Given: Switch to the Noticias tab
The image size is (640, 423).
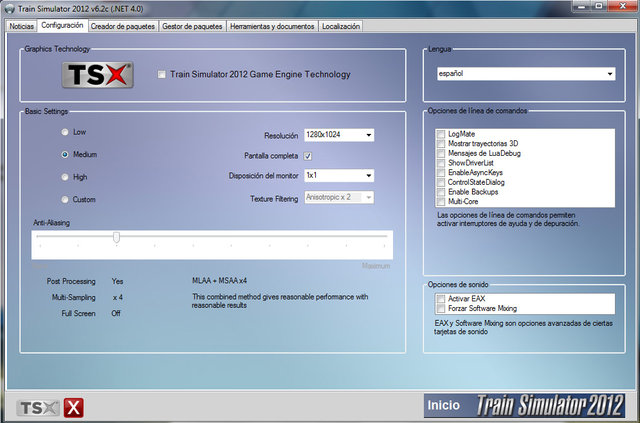Looking at the screenshot, I should (x=21, y=25).
